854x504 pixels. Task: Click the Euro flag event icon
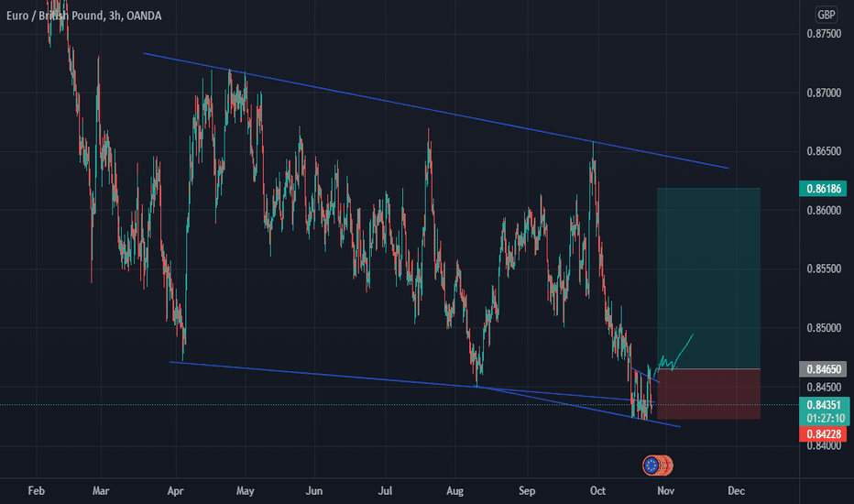point(651,466)
